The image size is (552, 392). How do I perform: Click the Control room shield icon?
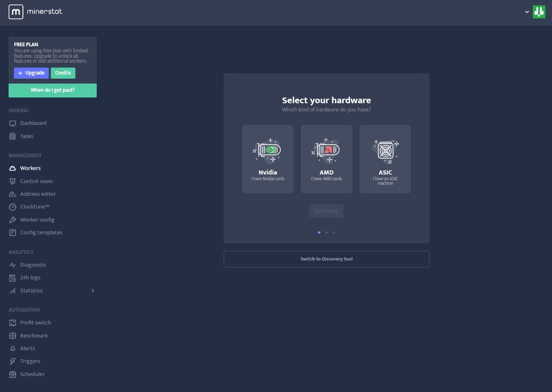[13, 181]
